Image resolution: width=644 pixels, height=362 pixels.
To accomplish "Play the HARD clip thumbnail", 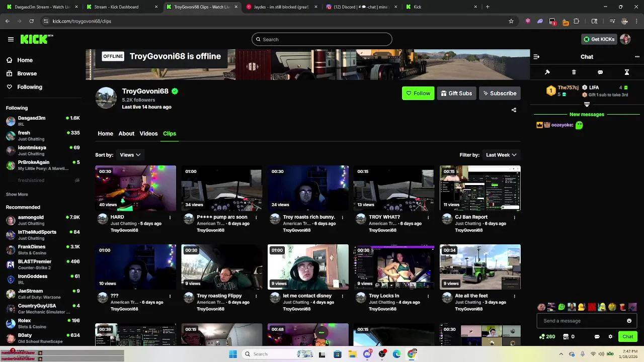I will pyautogui.click(x=136, y=188).
